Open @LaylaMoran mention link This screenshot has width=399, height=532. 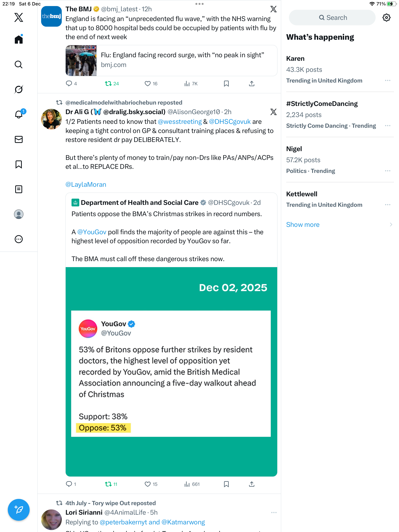coord(86,184)
